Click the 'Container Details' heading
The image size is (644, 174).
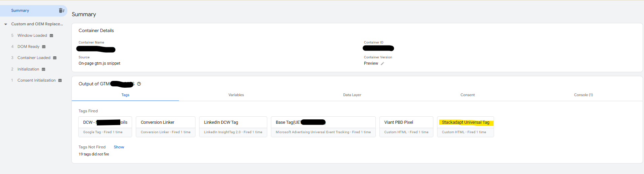96,30
